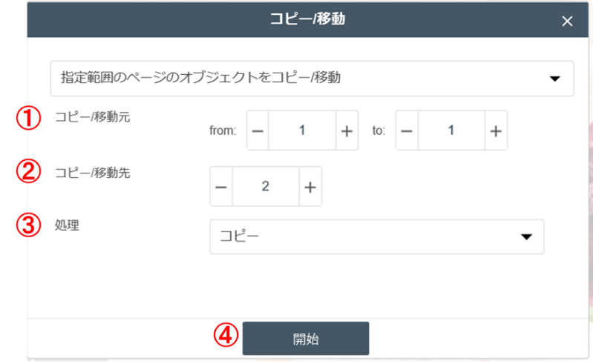Open the 指定範囲のページ mode dropdown
The width and height of the screenshot is (593, 364).
tap(312, 78)
